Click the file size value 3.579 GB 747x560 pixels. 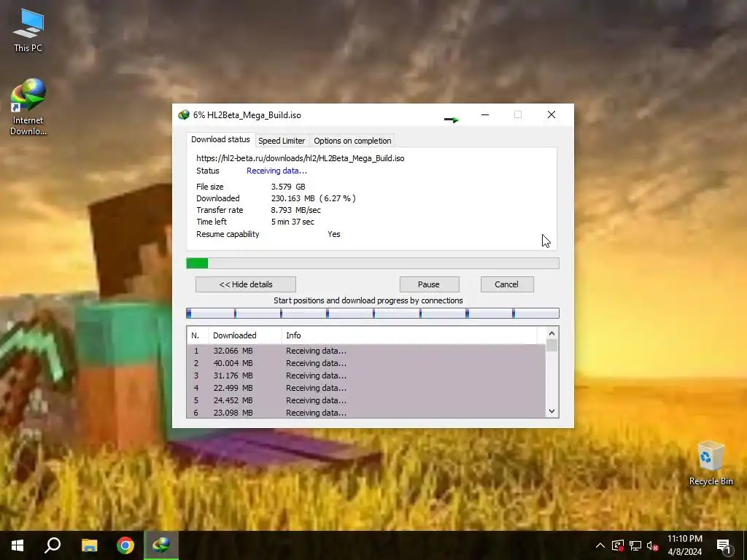click(288, 187)
